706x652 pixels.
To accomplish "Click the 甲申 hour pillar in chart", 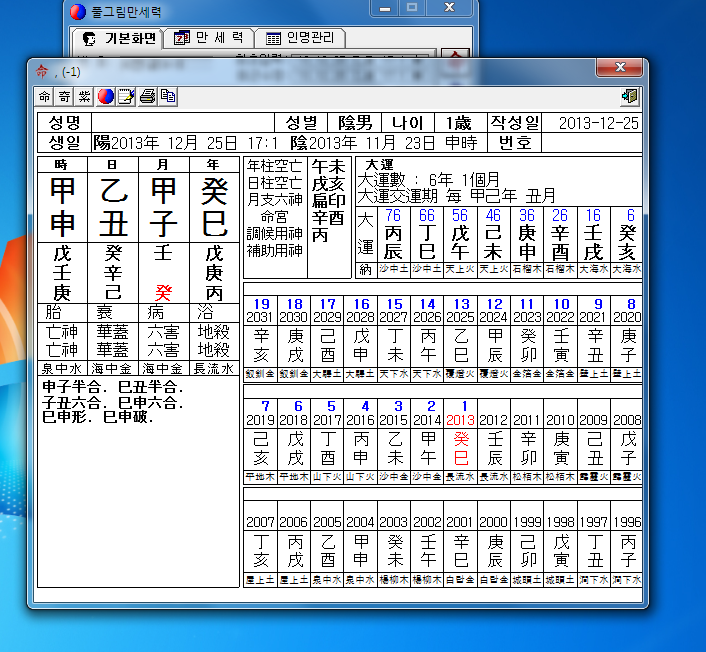I will click(x=62, y=206).
